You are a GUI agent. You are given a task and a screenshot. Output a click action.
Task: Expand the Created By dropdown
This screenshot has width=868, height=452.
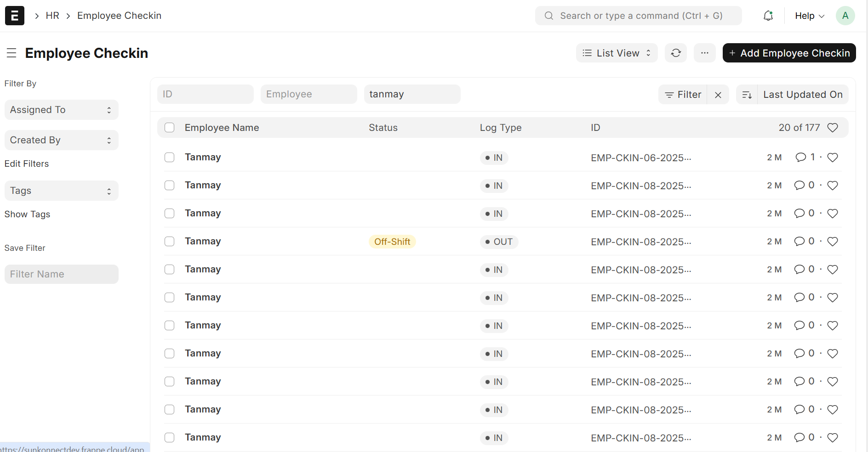pos(62,140)
